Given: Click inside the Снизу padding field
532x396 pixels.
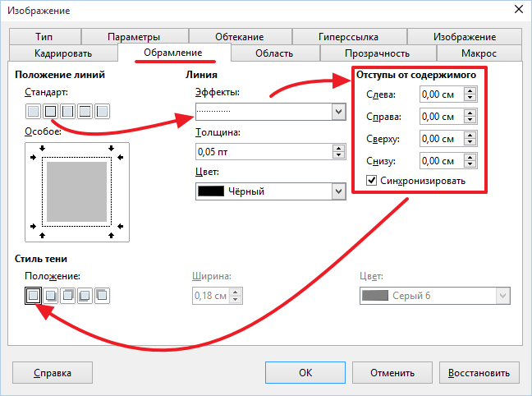Looking at the screenshot, I should tap(442, 161).
